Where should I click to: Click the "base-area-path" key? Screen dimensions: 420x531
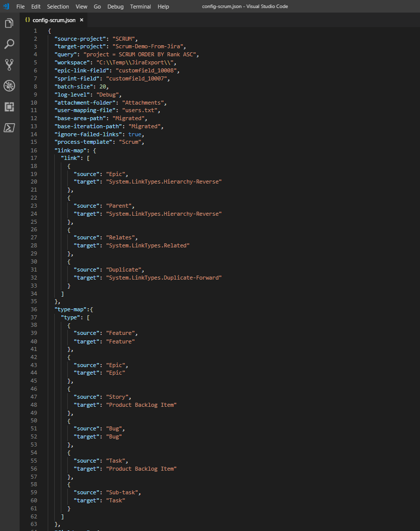pos(80,119)
